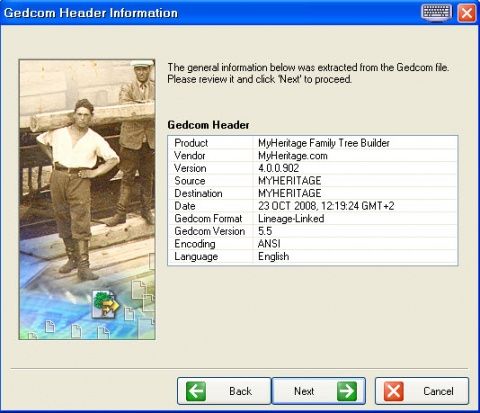Select the Gedcom Format Lineage-Linked row
This screenshot has width=480, height=413.
(x=313, y=219)
